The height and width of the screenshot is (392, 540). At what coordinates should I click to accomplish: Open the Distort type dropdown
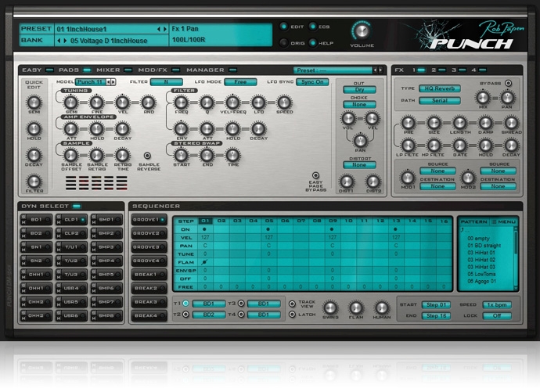359,165
